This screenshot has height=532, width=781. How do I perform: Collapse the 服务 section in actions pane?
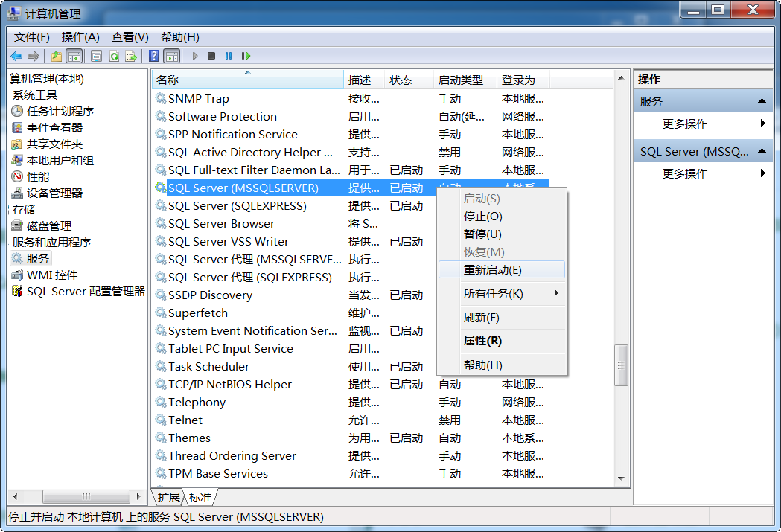(762, 101)
